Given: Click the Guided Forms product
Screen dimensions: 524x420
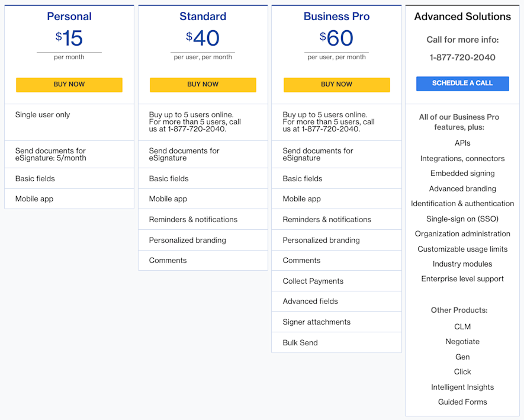Looking at the screenshot, I should [462, 402].
